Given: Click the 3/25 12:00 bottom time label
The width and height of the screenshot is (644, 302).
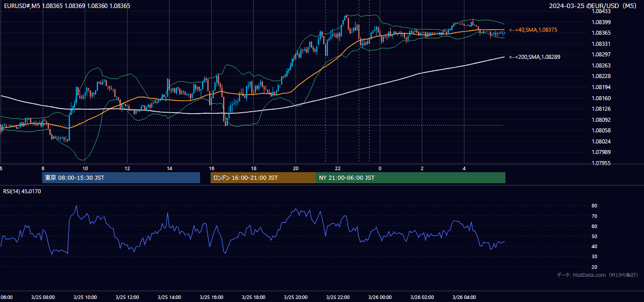Looking at the screenshot, I should (127, 297).
